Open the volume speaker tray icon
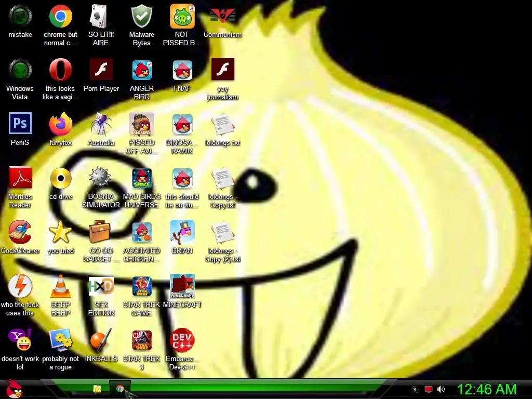The image size is (532, 399). 441,389
